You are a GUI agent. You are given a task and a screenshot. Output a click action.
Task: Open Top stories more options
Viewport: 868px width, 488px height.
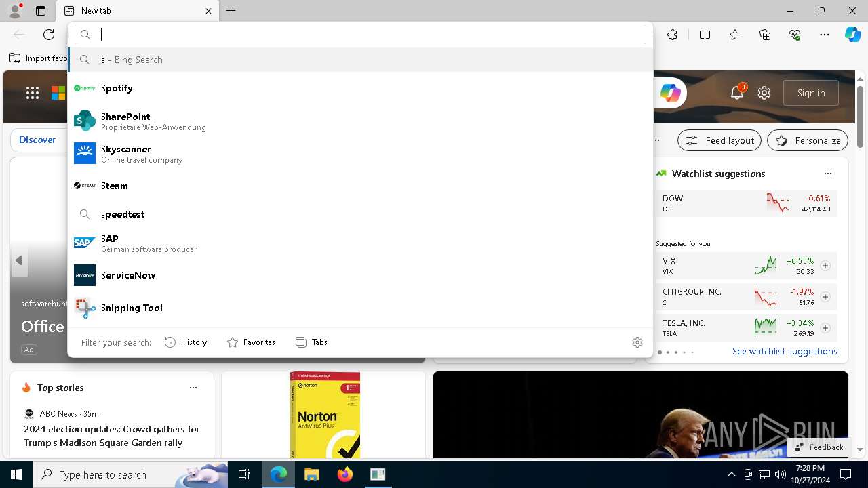pos(193,388)
